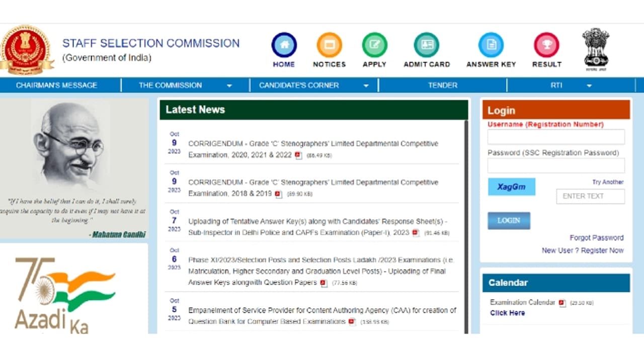Screen dimensions: 644x362
Task: Click Forgot Password link
Action: [596, 238]
